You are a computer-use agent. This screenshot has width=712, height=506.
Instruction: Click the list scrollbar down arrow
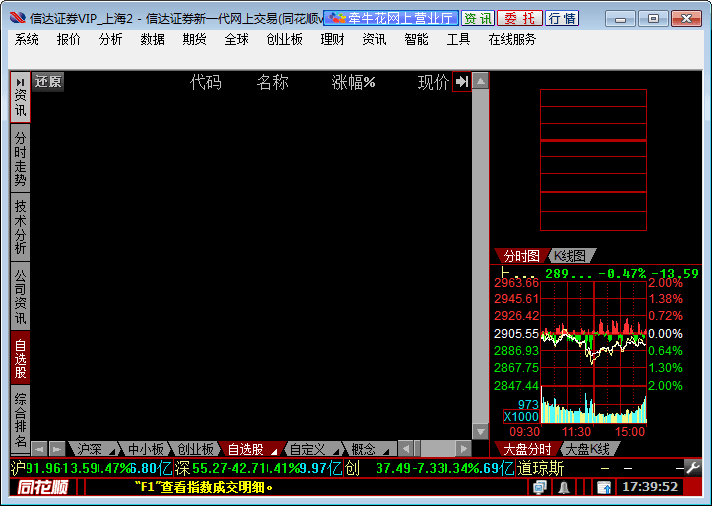click(x=480, y=431)
